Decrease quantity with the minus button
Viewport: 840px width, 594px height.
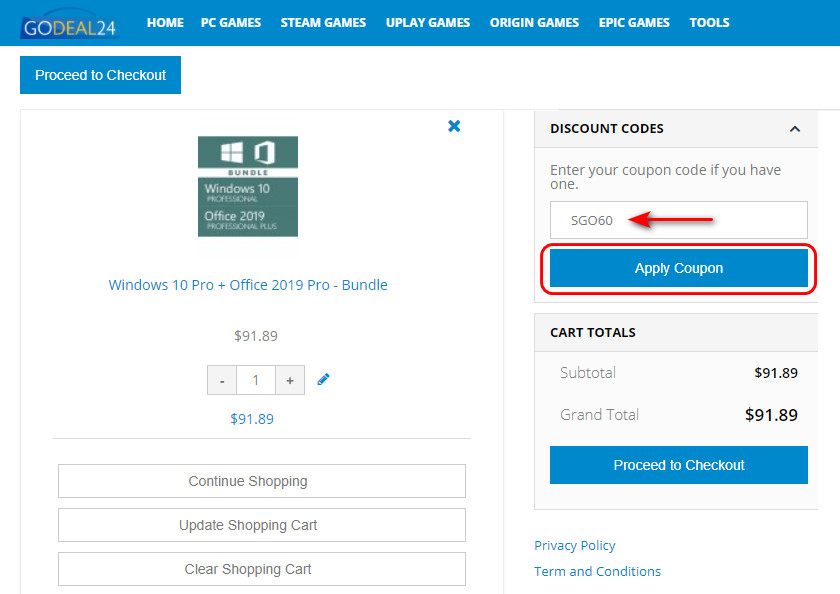pyautogui.click(x=222, y=380)
